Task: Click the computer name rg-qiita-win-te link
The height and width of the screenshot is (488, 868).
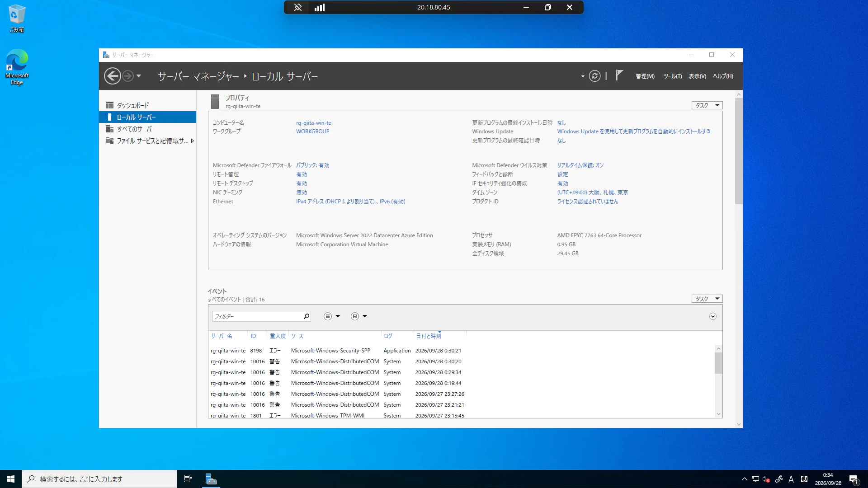Action: click(313, 123)
